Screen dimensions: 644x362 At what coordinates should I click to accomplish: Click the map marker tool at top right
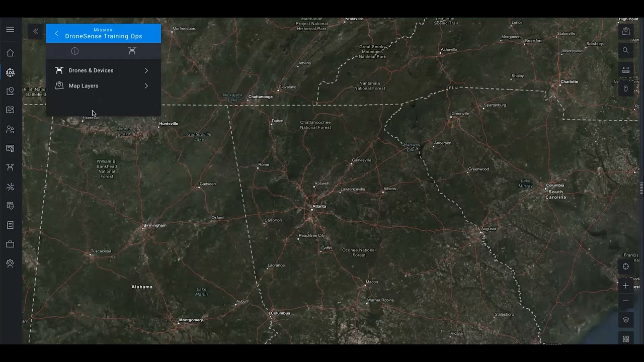pyautogui.click(x=626, y=31)
